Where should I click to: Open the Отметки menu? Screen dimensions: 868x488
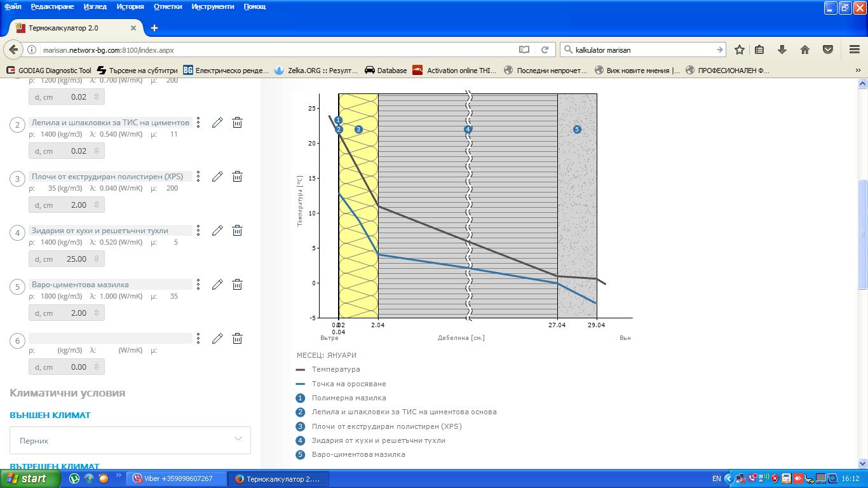pos(168,6)
